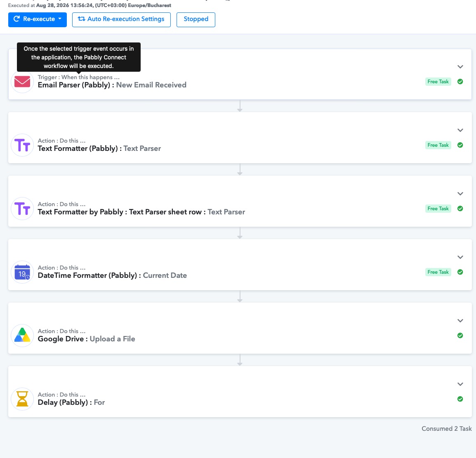Click the 'Delay (Pabbly) : For' title

pyautogui.click(x=71, y=402)
